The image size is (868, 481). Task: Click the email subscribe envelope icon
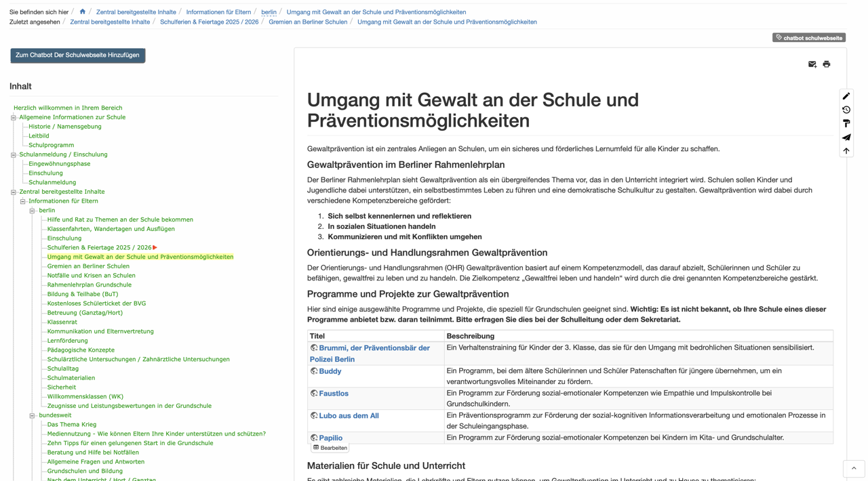[x=812, y=64]
